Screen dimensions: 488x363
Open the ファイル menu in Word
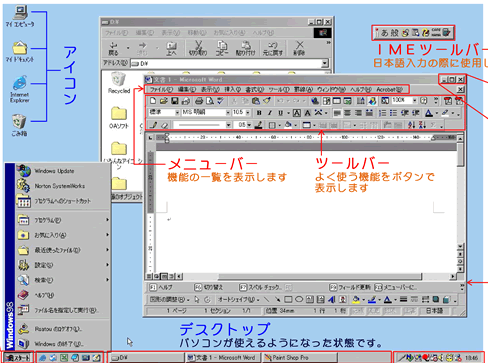click(161, 89)
